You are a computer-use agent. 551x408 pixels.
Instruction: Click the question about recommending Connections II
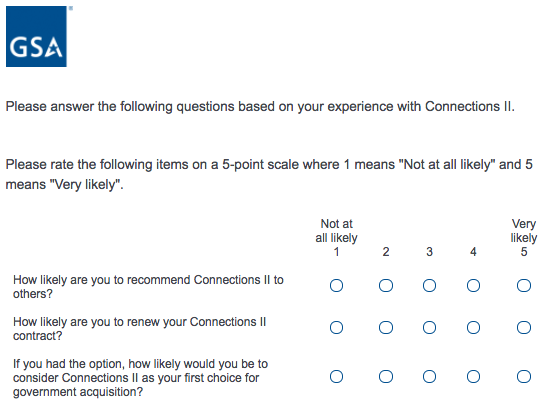coord(148,287)
